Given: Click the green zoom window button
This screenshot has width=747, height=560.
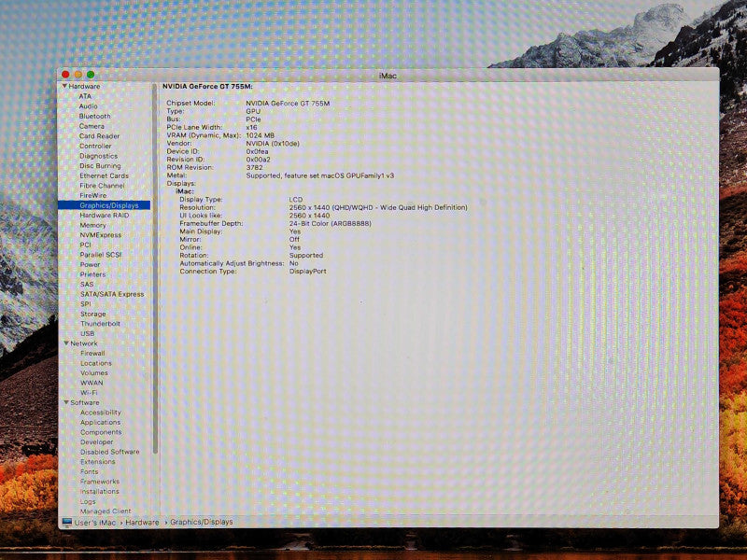Looking at the screenshot, I should [x=91, y=75].
